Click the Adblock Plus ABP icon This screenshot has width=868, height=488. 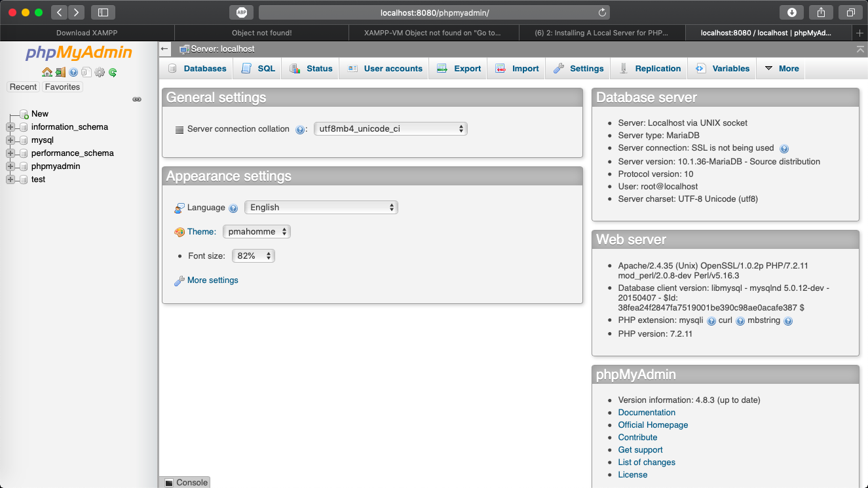click(241, 12)
